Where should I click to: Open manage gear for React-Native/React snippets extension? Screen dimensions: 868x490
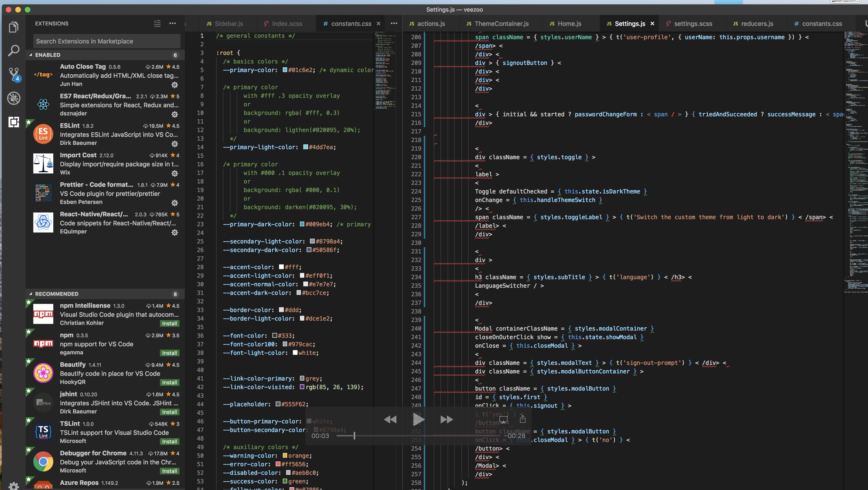[175, 232]
